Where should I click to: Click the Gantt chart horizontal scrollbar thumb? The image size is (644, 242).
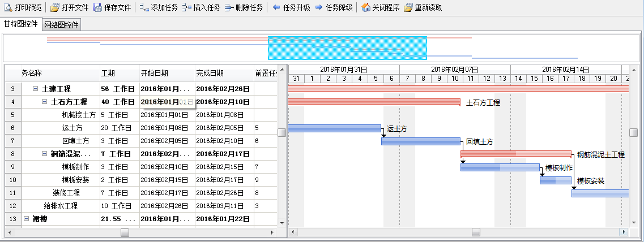(476, 232)
